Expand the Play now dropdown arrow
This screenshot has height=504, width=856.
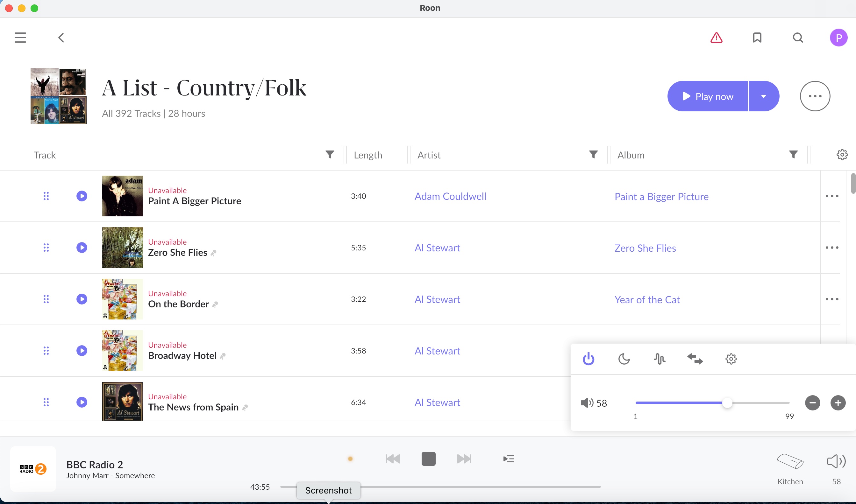click(x=764, y=96)
